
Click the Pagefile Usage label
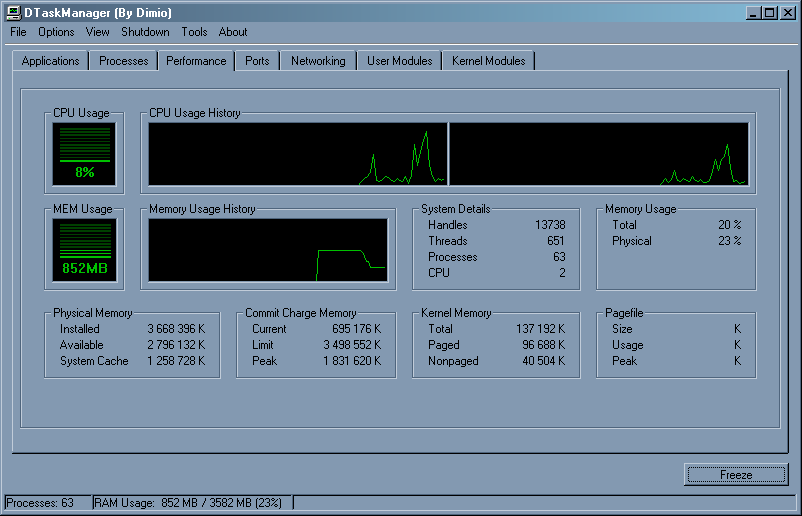coord(628,345)
